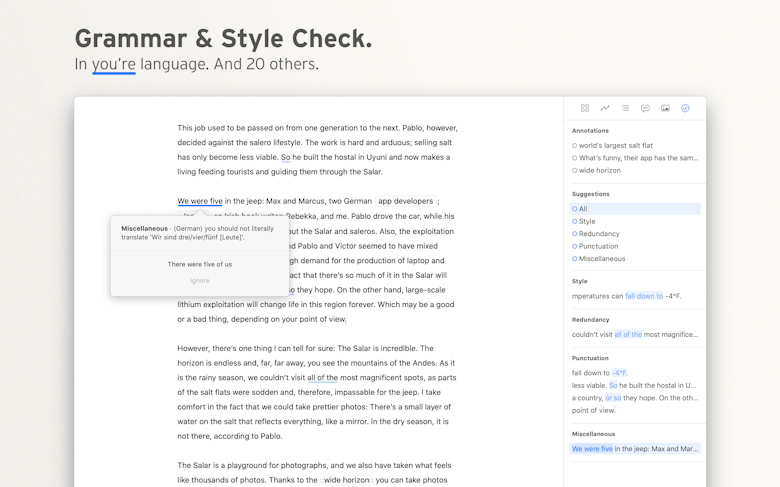
Task: Click the underlined 'you're' in the headline
Action: pyautogui.click(x=113, y=64)
